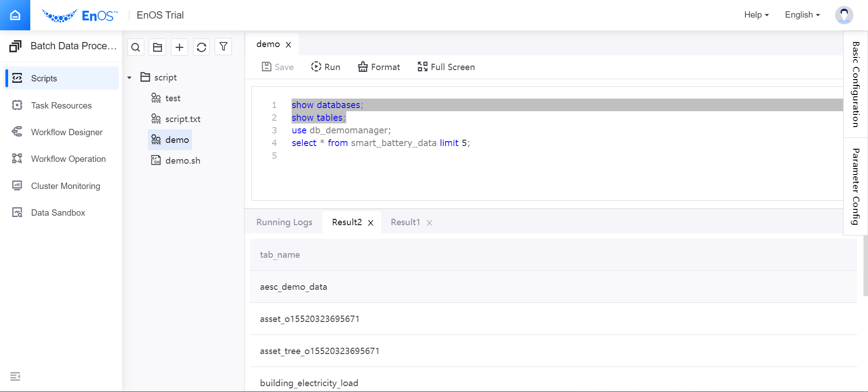The width and height of the screenshot is (868, 392).
Task: Click the home icon in top-left corner
Action: (x=15, y=15)
